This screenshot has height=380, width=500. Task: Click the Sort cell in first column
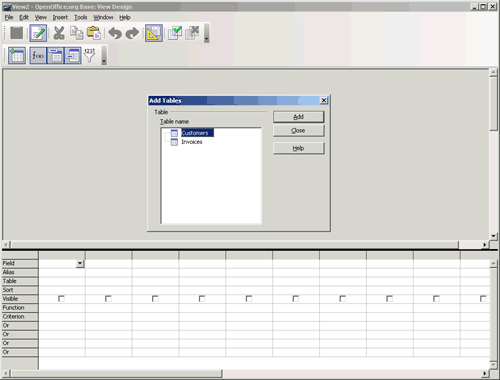pos(62,290)
